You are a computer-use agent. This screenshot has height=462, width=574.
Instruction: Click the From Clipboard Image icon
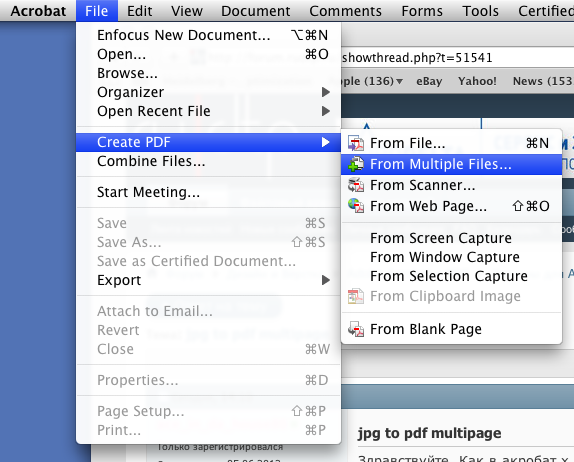pos(356,296)
